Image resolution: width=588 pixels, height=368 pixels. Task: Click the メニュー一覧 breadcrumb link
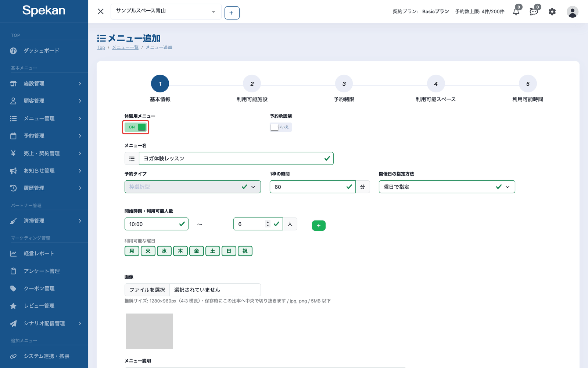click(x=125, y=47)
